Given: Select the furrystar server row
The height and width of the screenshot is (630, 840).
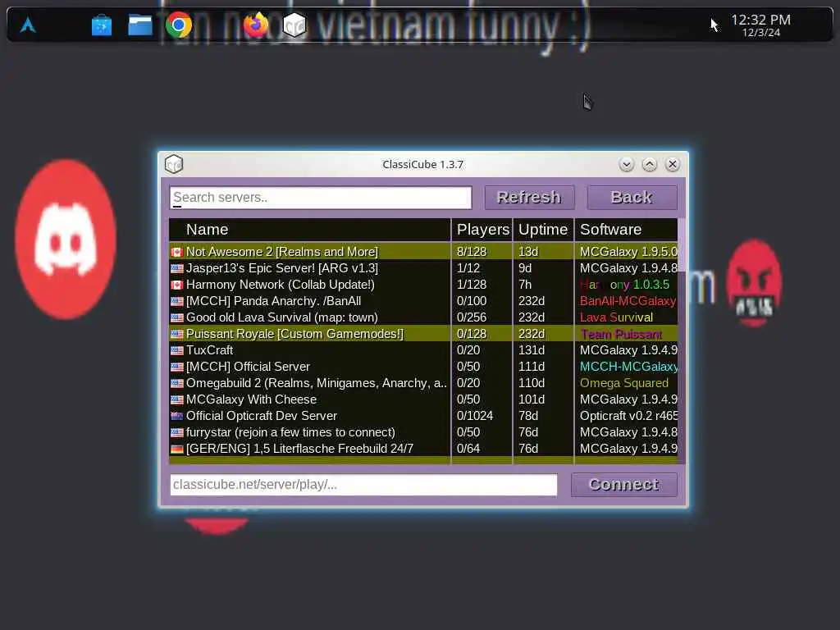Looking at the screenshot, I should pos(423,432).
